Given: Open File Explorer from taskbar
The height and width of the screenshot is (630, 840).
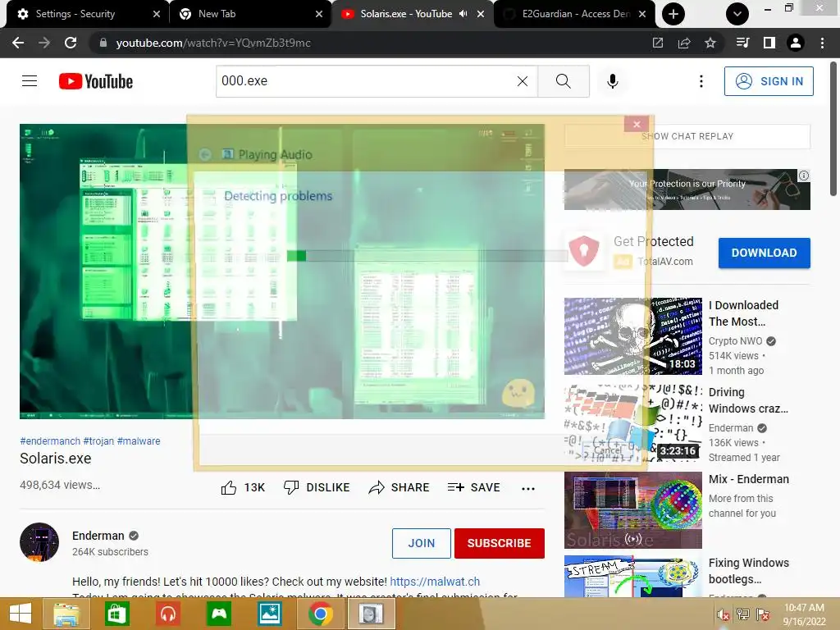Looking at the screenshot, I should 66,614.
